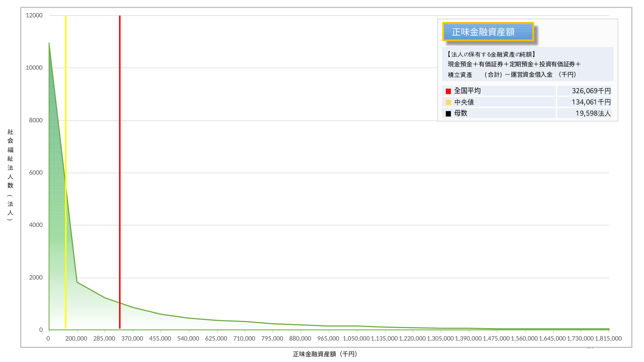Select the 19,598法人 value cell
Image resolution: width=644 pixels, height=362 pixels.
pyautogui.click(x=593, y=113)
